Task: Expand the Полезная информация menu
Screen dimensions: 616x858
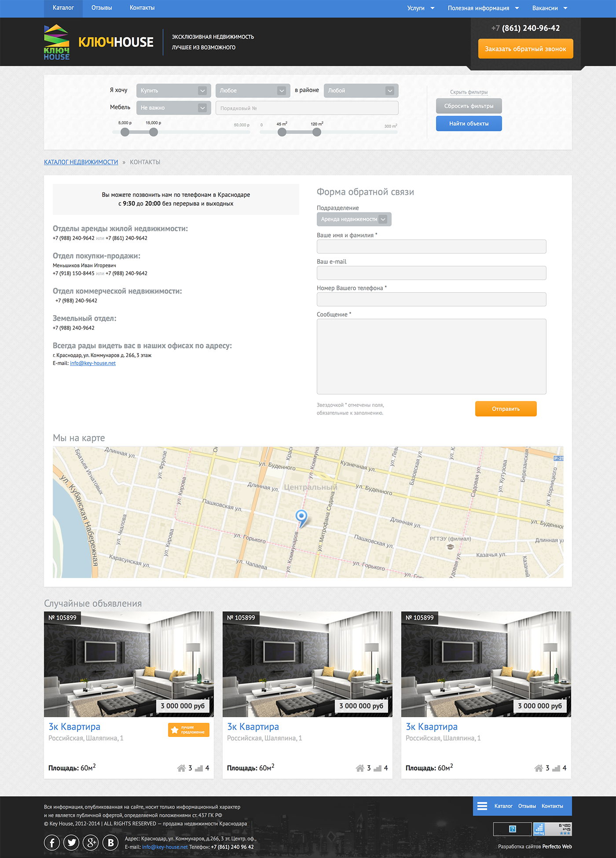Action: pyautogui.click(x=483, y=8)
